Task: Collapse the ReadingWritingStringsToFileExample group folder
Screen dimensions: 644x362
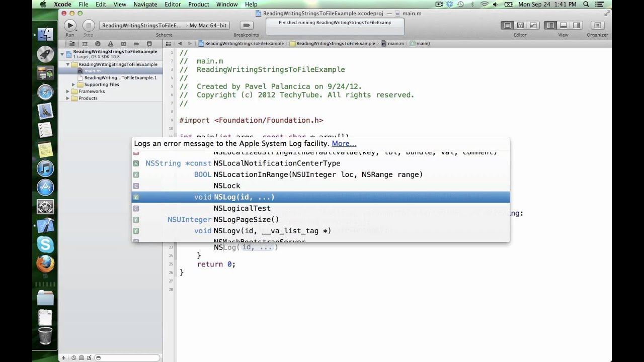Action: (x=68, y=64)
